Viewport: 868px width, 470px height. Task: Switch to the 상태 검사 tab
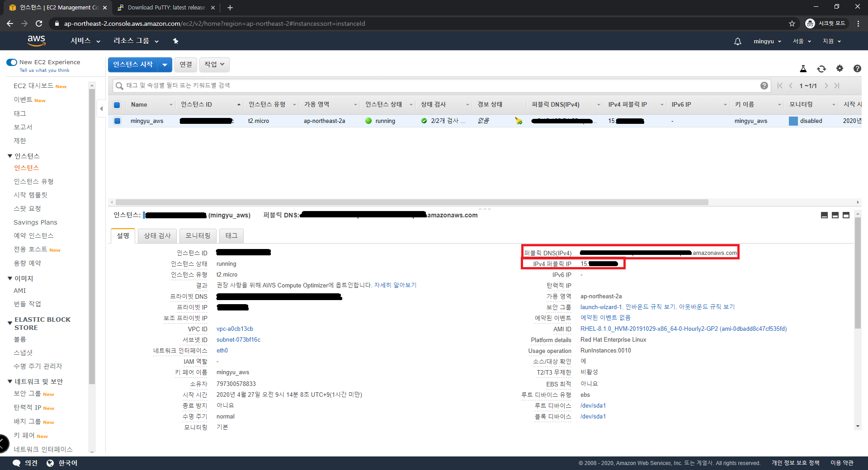click(x=157, y=236)
